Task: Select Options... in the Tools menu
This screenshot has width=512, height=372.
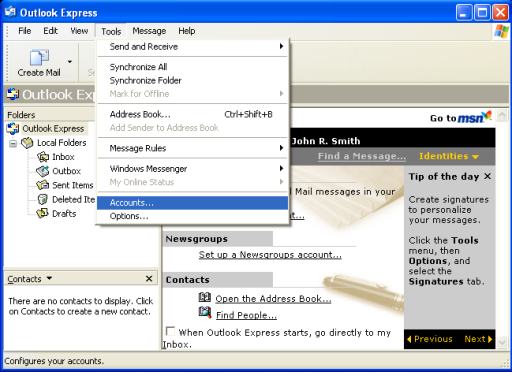Action: coord(192,216)
